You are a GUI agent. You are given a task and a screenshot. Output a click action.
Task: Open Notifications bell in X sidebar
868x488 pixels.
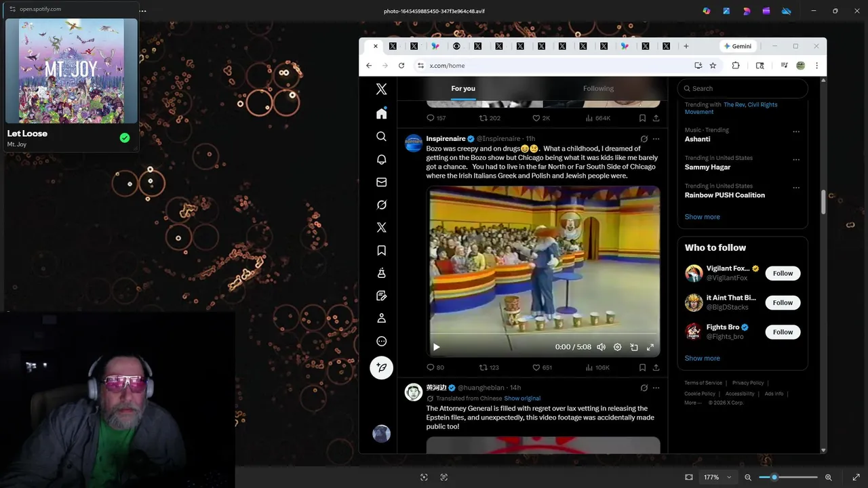pyautogui.click(x=381, y=159)
